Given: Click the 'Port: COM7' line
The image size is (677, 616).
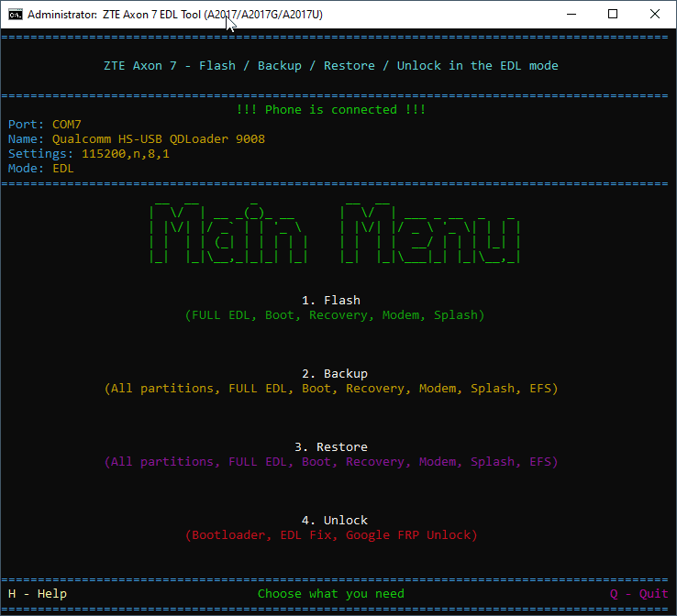Looking at the screenshot, I should (44, 125).
